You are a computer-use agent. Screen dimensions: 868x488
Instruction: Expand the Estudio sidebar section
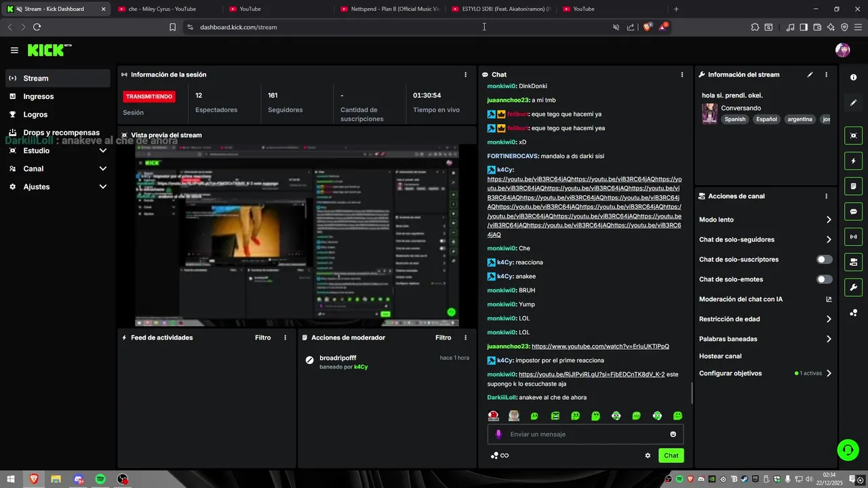[x=58, y=150]
